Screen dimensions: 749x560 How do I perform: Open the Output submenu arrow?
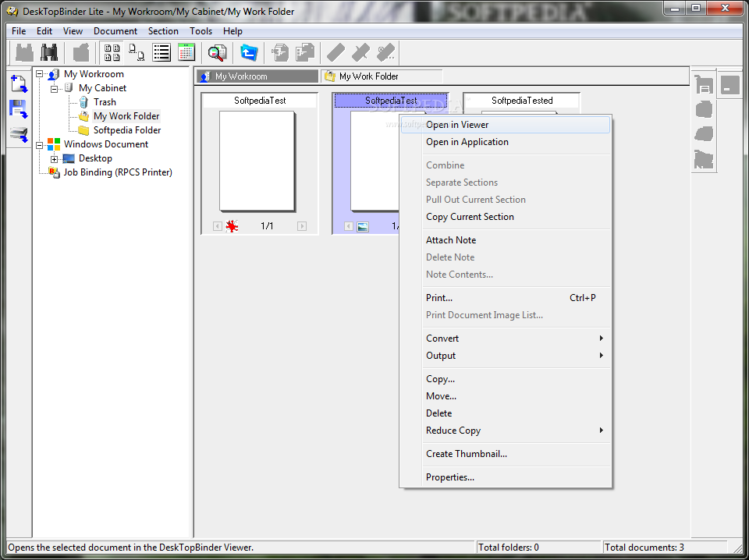(601, 356)
